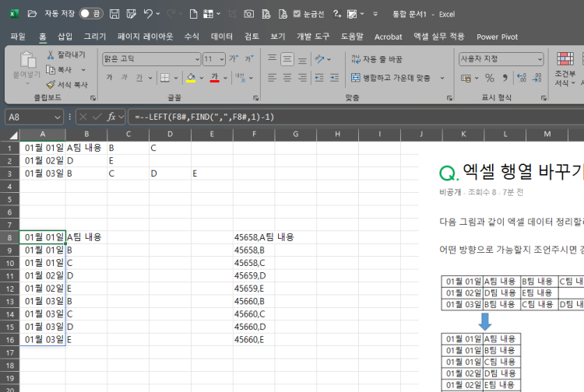Viewport: 584px width, 392px height.
Task: Expand the number format dropdown (사용자 지정)
Action: [x=540, y=59]
